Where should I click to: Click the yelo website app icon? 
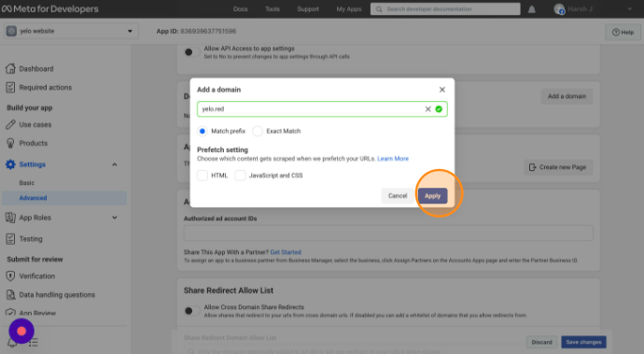click(x=11, y=31)
